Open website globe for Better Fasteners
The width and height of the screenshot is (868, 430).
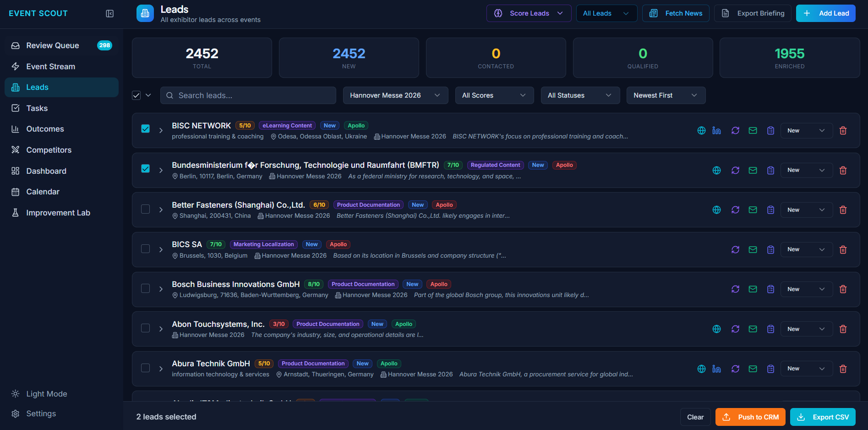point(717,210)
